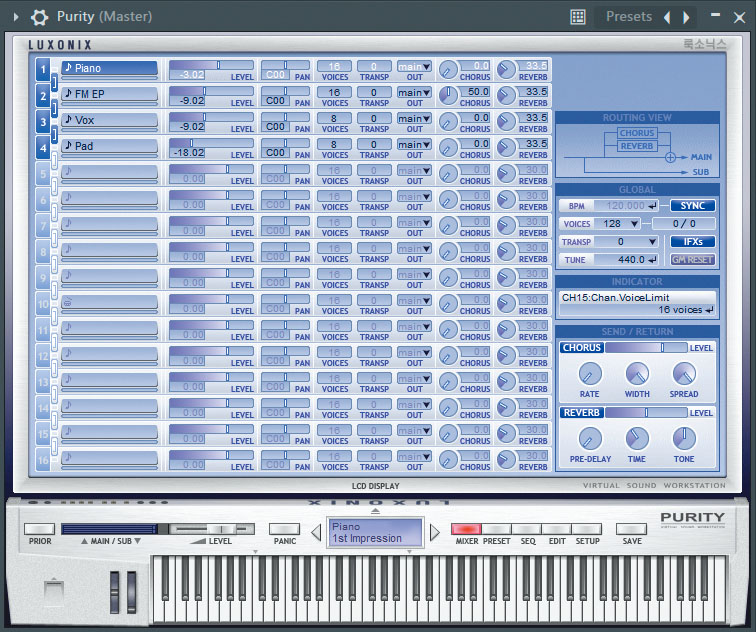This screenshot has height=632, width=756.
Task: Click the reverb TIME knob
Action: [637, 439]
